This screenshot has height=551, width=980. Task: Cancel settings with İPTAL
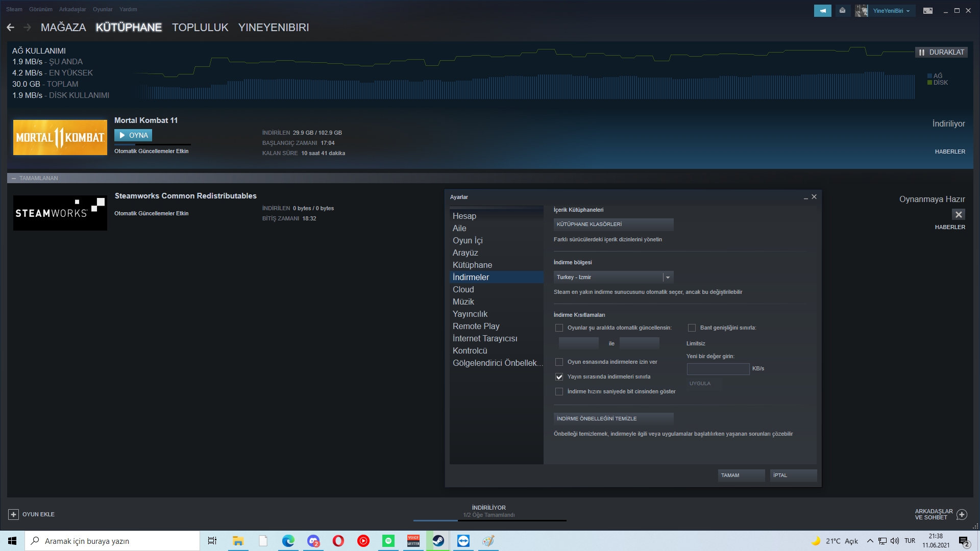[793, 475]
